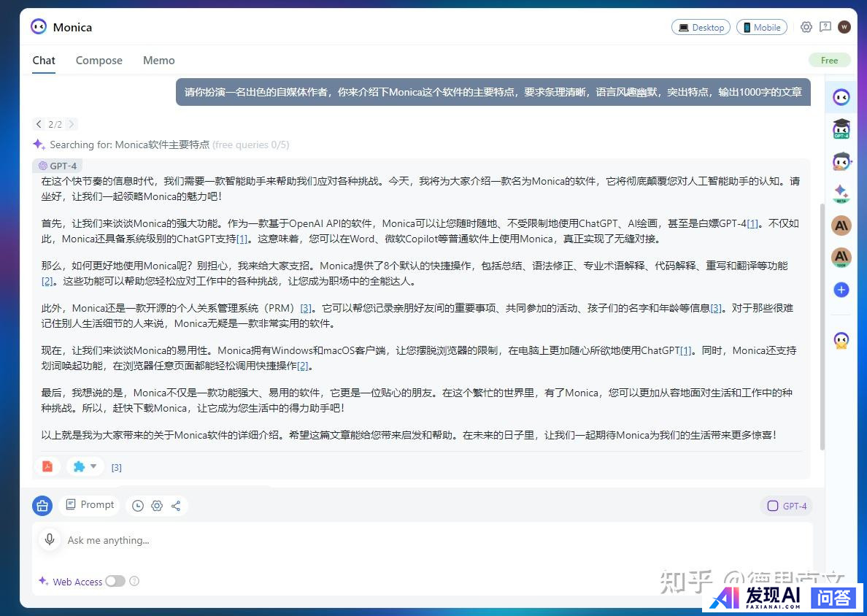Go to previous response version arrow
Screen dimensions: 867x616
point(39,124)
